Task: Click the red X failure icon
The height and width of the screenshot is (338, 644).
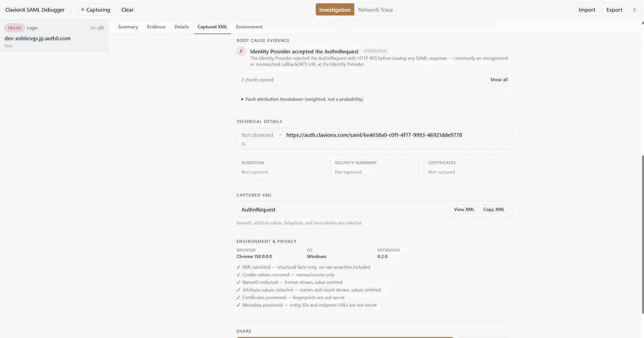Action: pos(241,51)
